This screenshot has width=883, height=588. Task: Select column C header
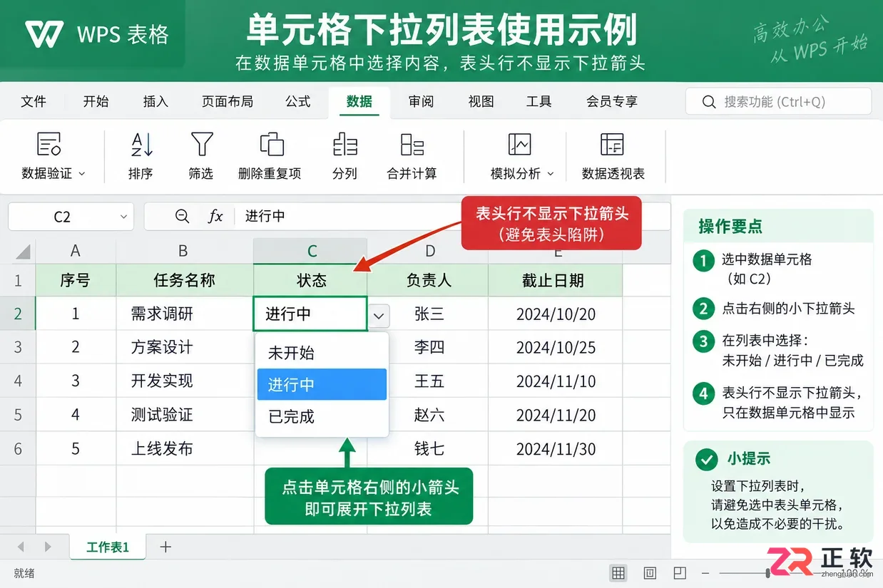(x=311, y=251)
